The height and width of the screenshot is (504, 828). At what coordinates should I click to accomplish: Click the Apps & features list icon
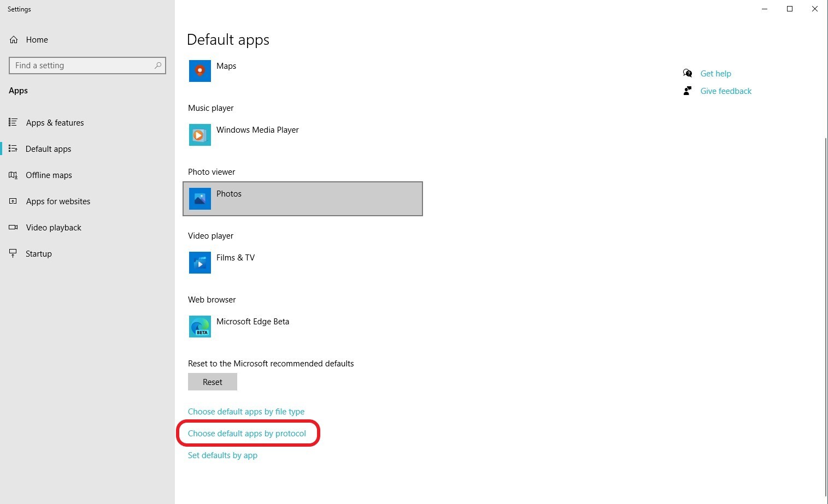[x=13, y=122]
